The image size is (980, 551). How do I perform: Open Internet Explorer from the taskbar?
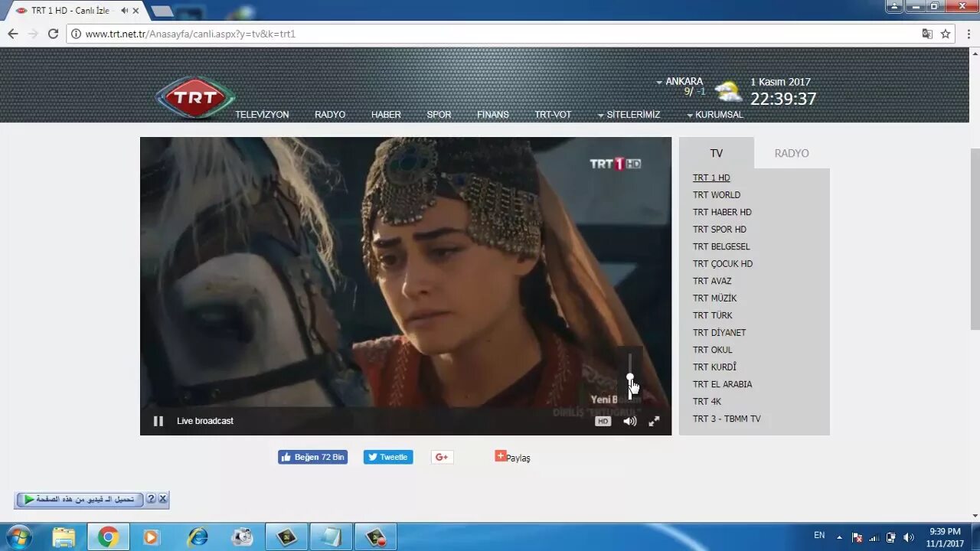[x=198, y=537]
